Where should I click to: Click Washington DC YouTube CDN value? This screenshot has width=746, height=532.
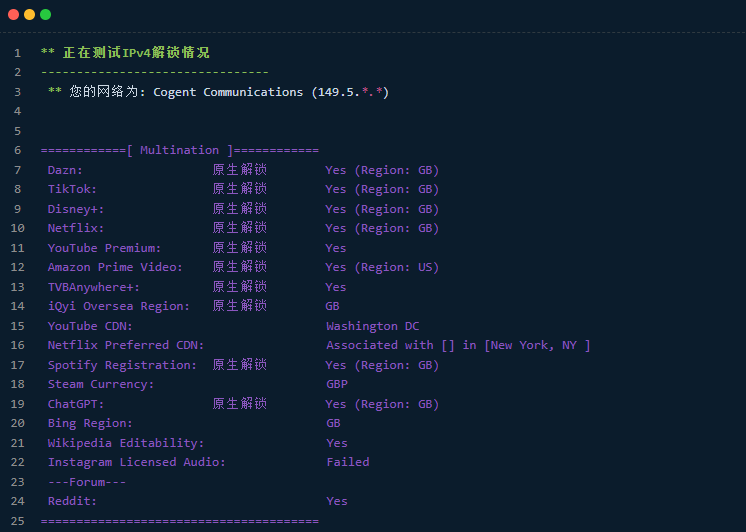(372, 326)
